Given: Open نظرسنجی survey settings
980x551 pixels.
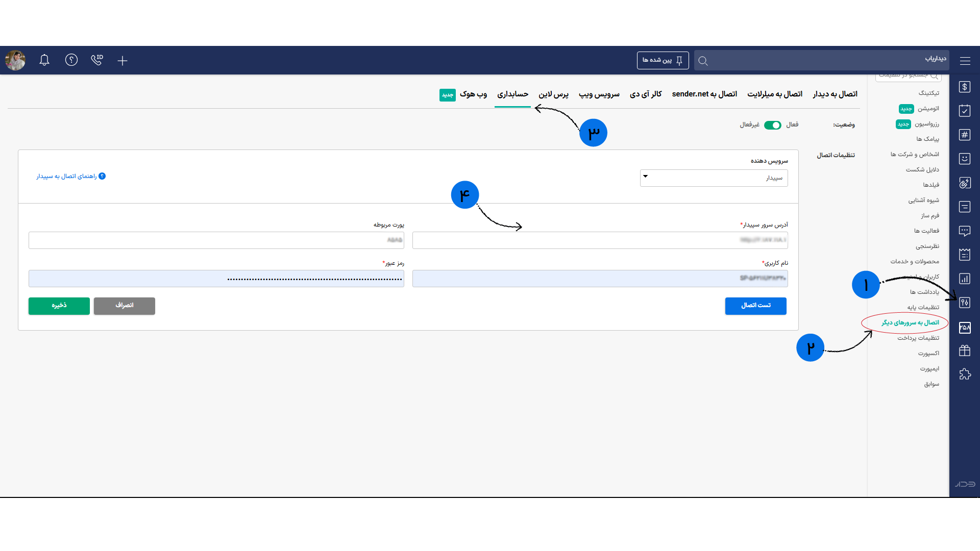Looking at the screenshot, I should point(927,246).
